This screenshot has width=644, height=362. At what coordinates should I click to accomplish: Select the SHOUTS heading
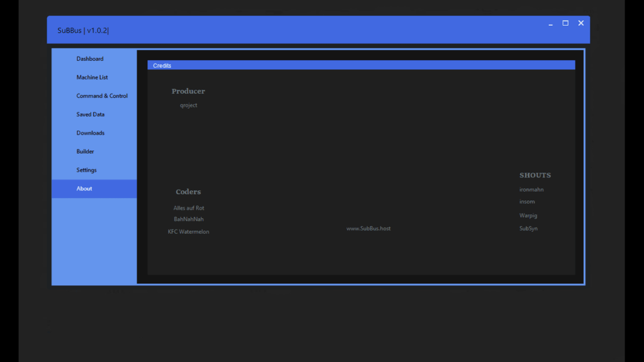pos(535,175)
